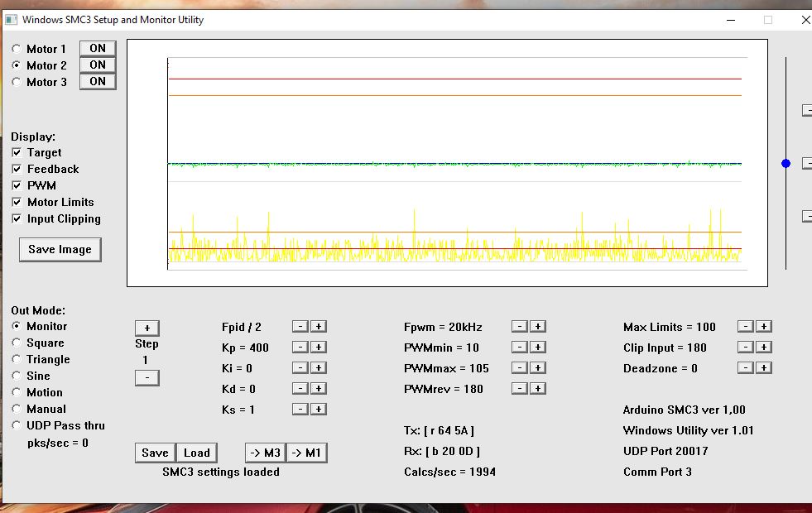Select the Motor 1 radio button
The width and height of the screenshot is (812, 513).
(x=17, y=50)
